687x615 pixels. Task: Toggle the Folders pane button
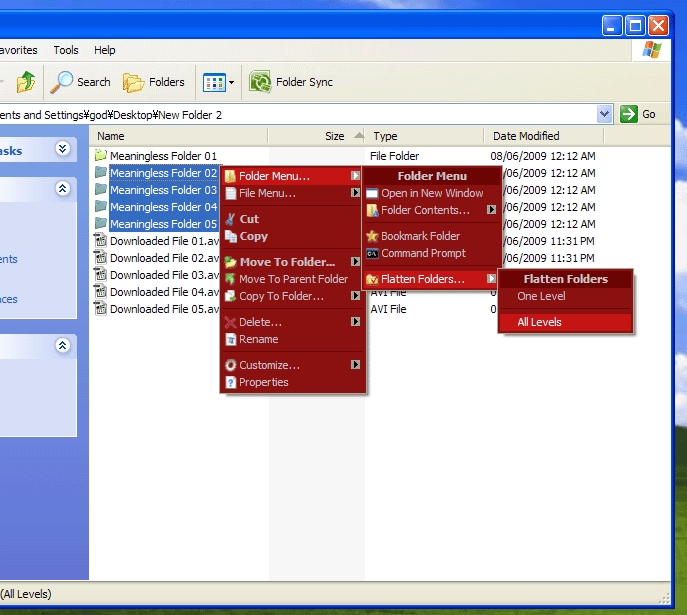click(x=153, y=82)
